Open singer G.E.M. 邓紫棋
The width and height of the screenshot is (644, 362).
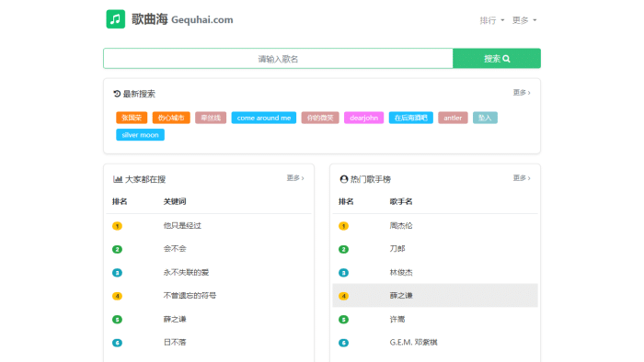(414, 343)
